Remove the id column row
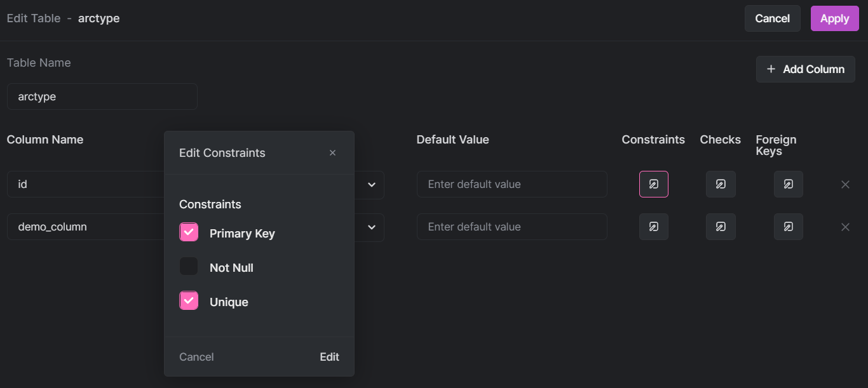 845,185
